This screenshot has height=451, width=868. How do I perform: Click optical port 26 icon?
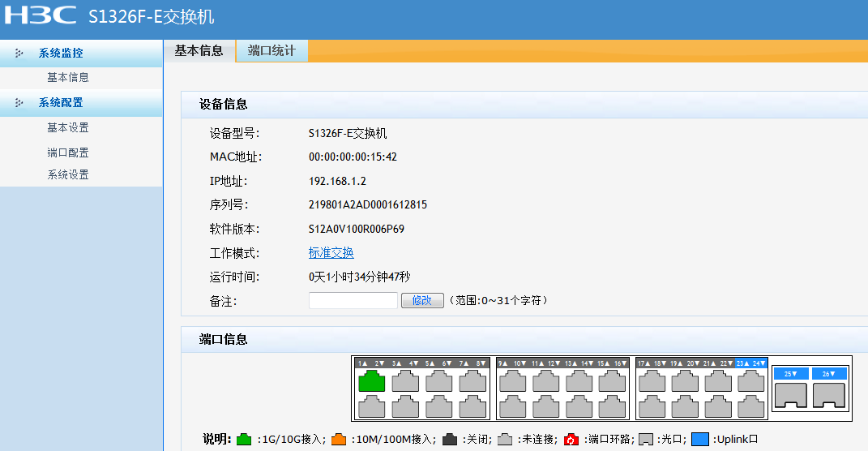point(829,394)
